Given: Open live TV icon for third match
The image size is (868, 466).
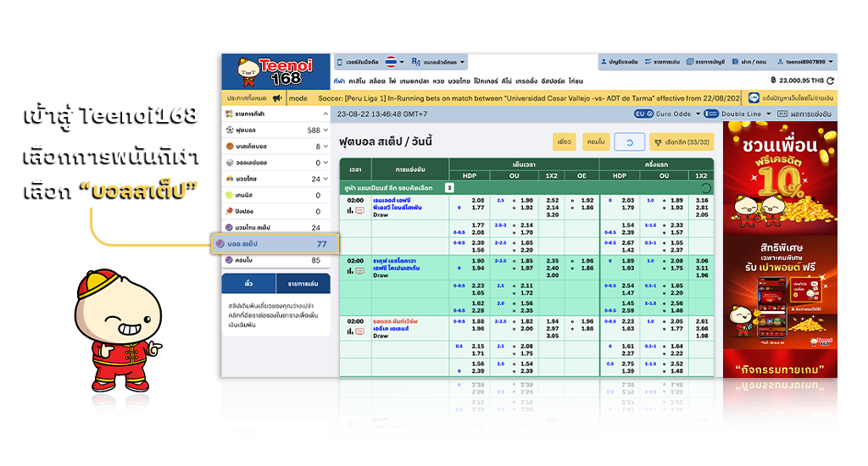Looking at the screenshot, I should (359, 331).
